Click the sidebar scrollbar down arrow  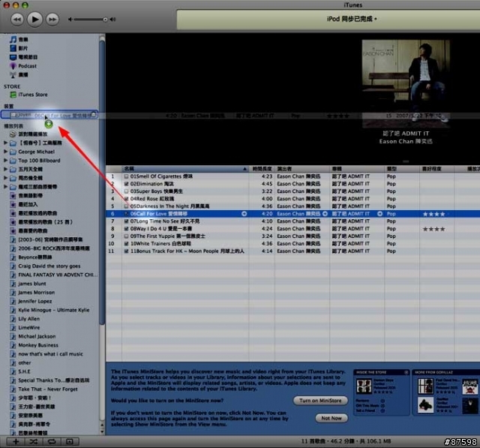(x=102, y=431)
